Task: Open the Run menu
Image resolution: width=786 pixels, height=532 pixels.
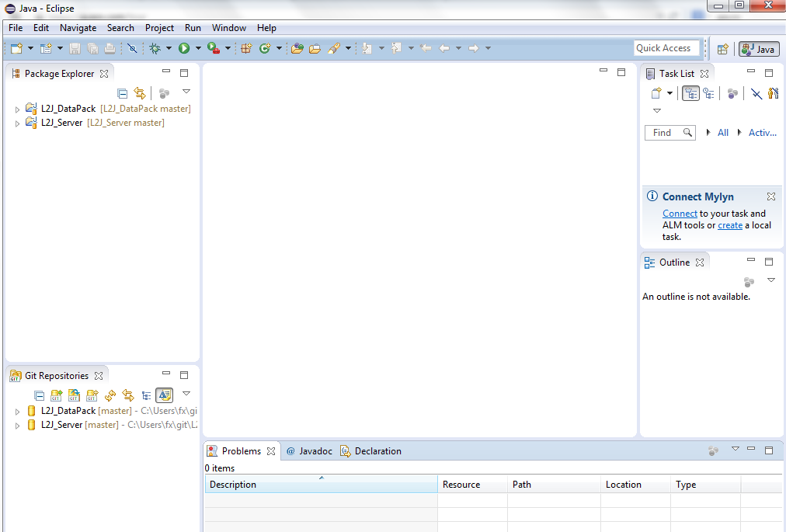Action: coord(193,28)
